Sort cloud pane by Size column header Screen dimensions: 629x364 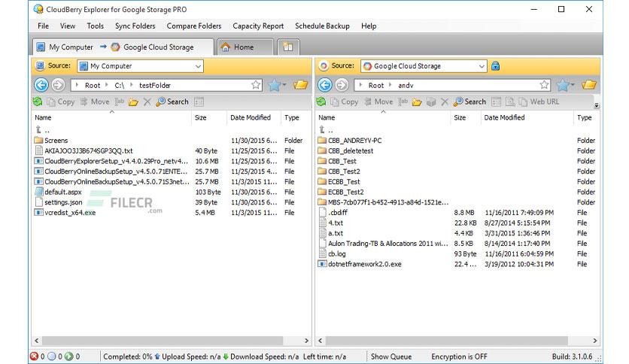(x=460, y=117)
